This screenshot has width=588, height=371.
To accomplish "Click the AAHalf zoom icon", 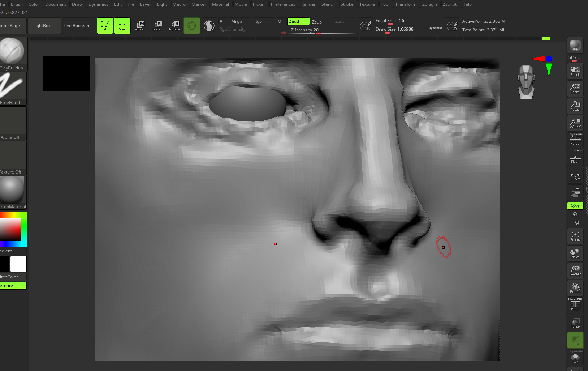I will 575,123.
